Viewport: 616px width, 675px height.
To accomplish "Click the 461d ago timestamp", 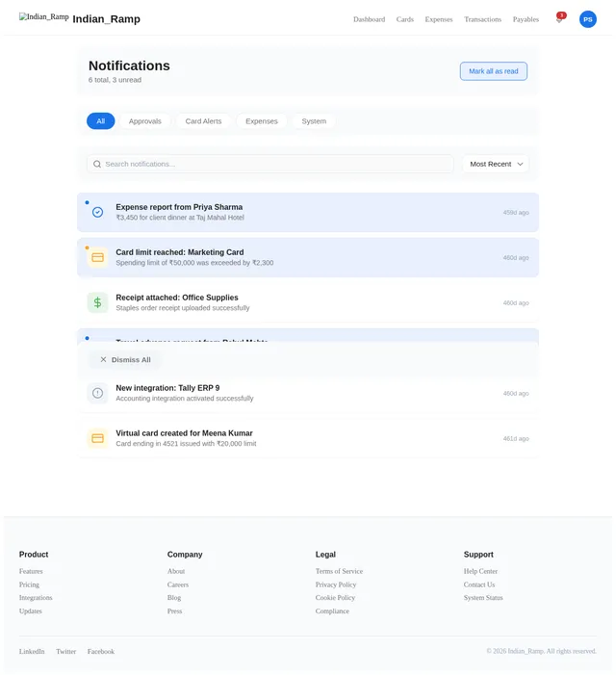I will [x=516, y=438].
